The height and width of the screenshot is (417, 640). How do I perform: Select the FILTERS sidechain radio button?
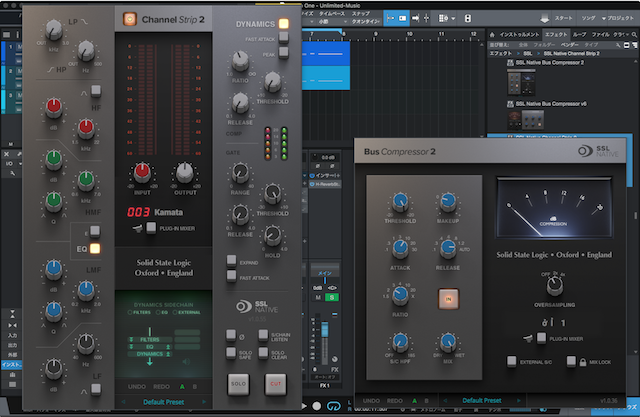coord(130,313)
